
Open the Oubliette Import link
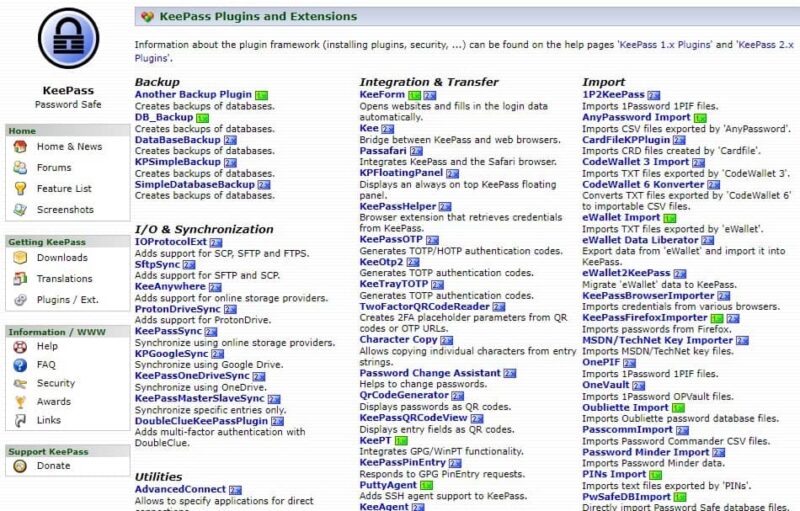(x=626, y=407)
